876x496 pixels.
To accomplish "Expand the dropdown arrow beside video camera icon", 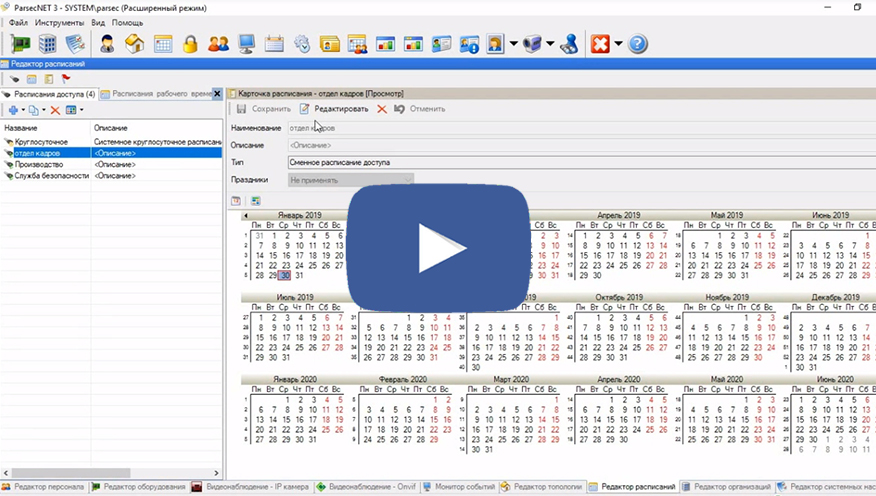I will [x=550, y=44].
